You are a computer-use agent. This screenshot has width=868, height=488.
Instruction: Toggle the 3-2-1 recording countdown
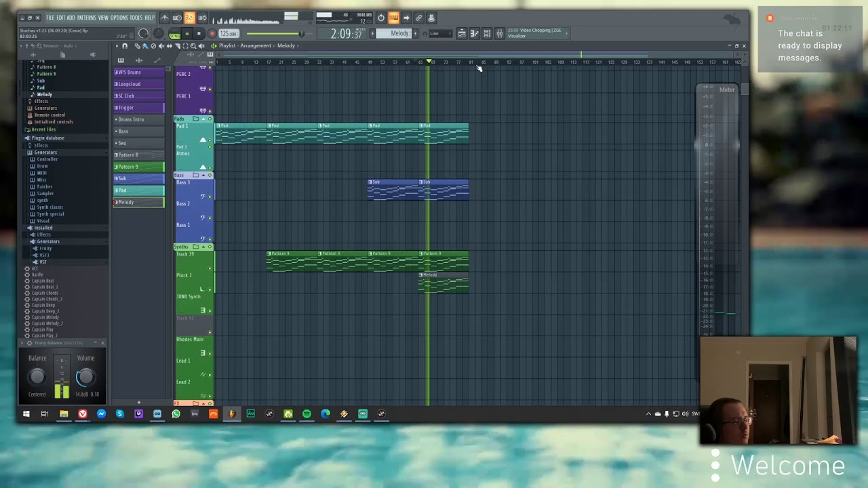[x=190, y=18]
